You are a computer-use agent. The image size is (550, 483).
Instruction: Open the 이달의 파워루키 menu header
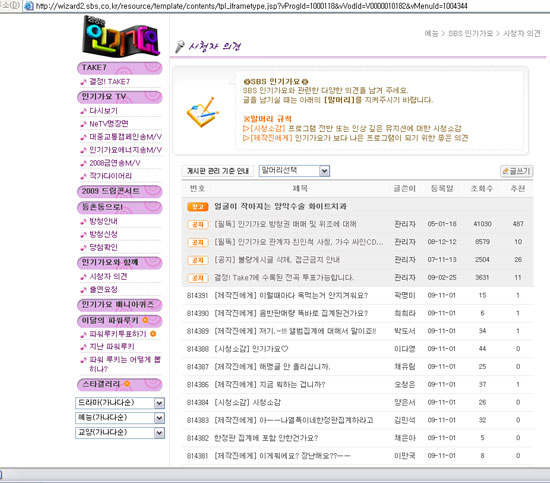120,321
